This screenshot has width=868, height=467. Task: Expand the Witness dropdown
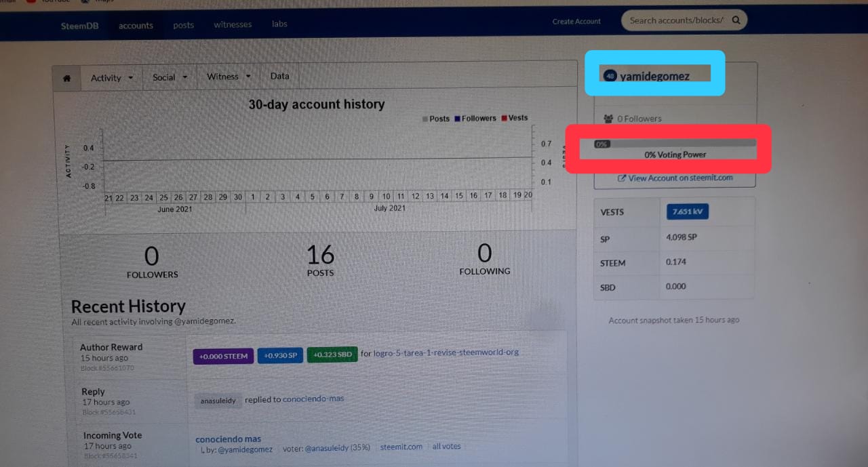[229, 77]
